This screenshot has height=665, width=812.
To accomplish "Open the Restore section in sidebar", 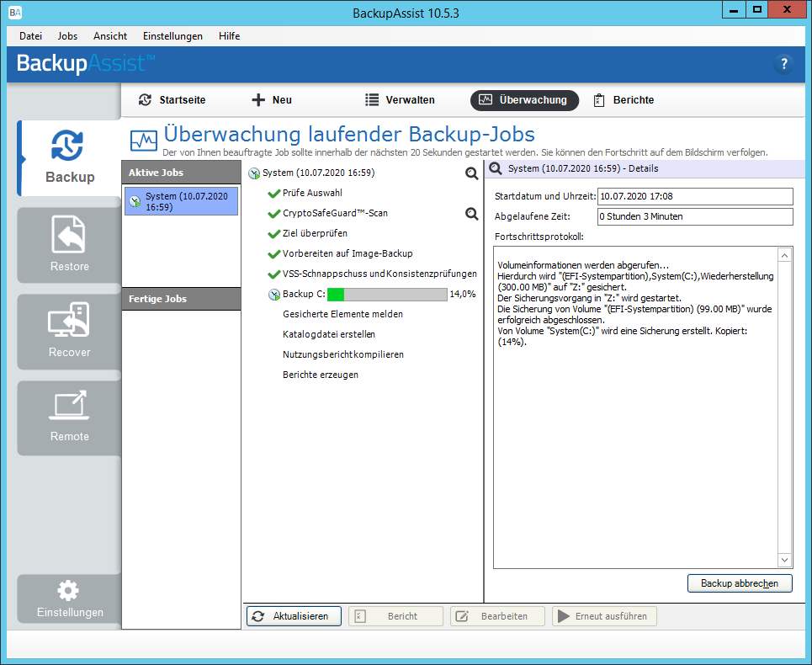I will coord(69,246).
